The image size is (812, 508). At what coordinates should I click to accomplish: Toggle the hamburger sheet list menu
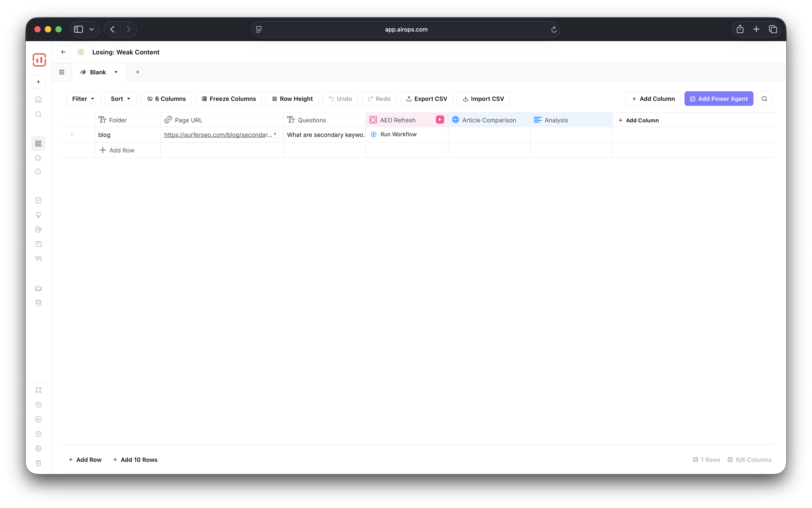[62, 72]
